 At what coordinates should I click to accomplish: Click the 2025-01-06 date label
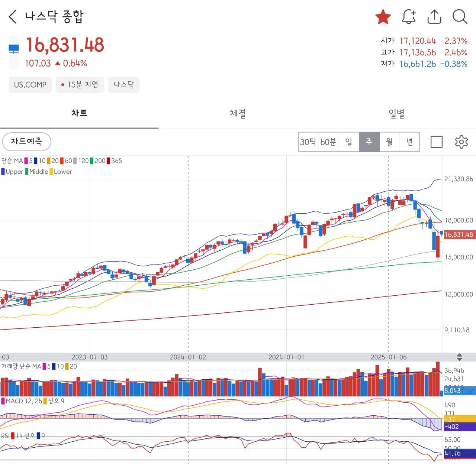coord(389,357)
